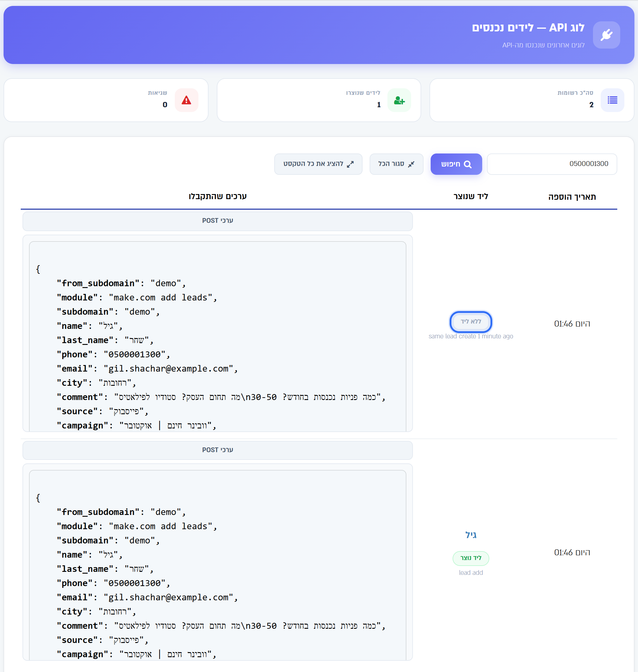Click the 'lead add' status text

pos(471,573)
